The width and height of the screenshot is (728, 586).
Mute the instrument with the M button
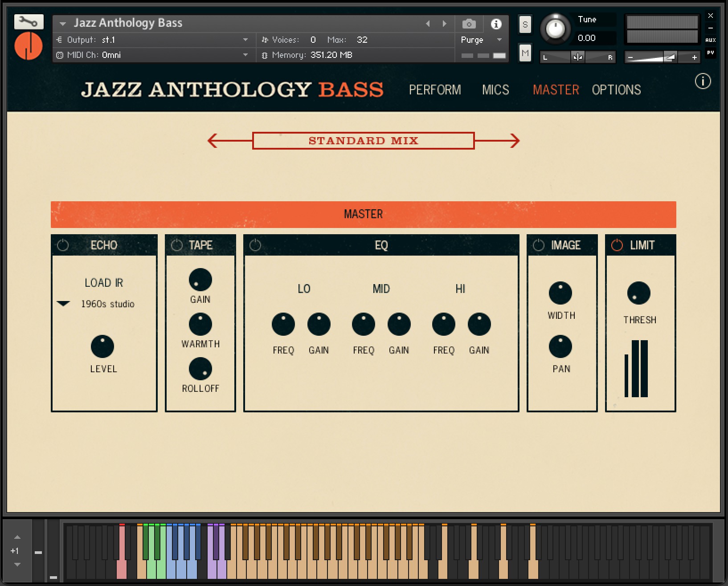(x=524, y=53)
